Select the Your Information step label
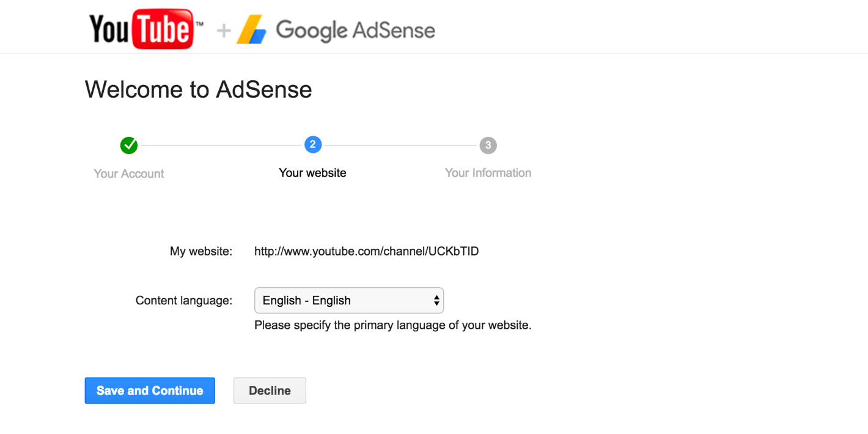The image size is (868, 434). pyautogui.click(x=488, y=173)
